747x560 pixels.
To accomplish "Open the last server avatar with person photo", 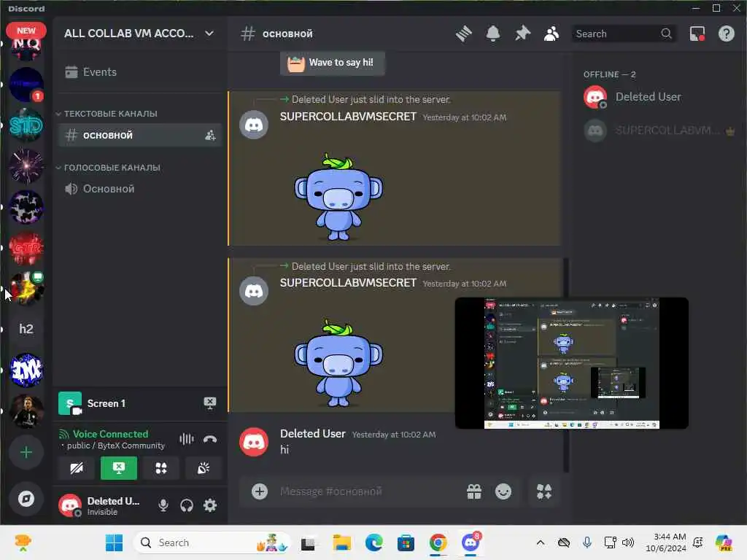I will [x=26, y=411].
